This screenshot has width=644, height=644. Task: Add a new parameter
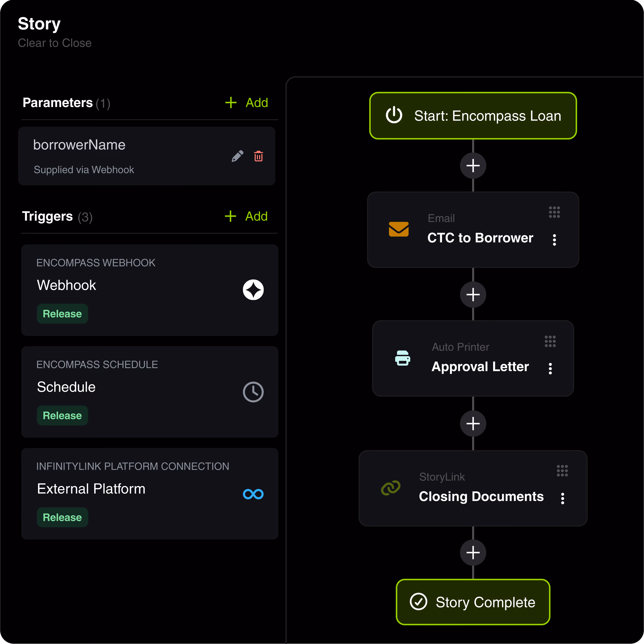[x=247, y=103]
